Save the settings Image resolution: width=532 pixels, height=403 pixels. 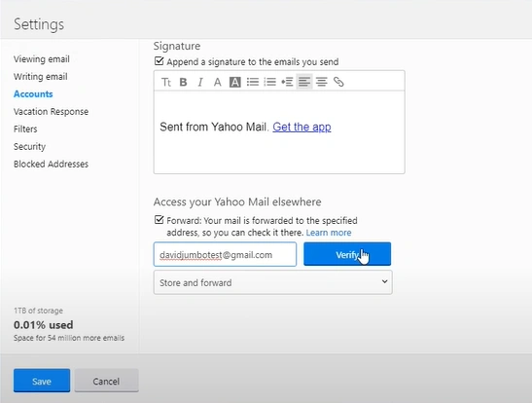click(x=42, y=381)
